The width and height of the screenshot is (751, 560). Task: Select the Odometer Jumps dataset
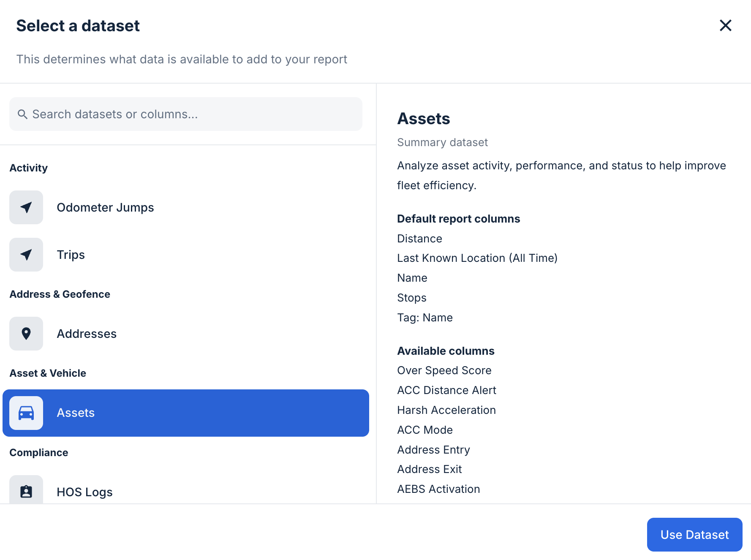point(105,207)
